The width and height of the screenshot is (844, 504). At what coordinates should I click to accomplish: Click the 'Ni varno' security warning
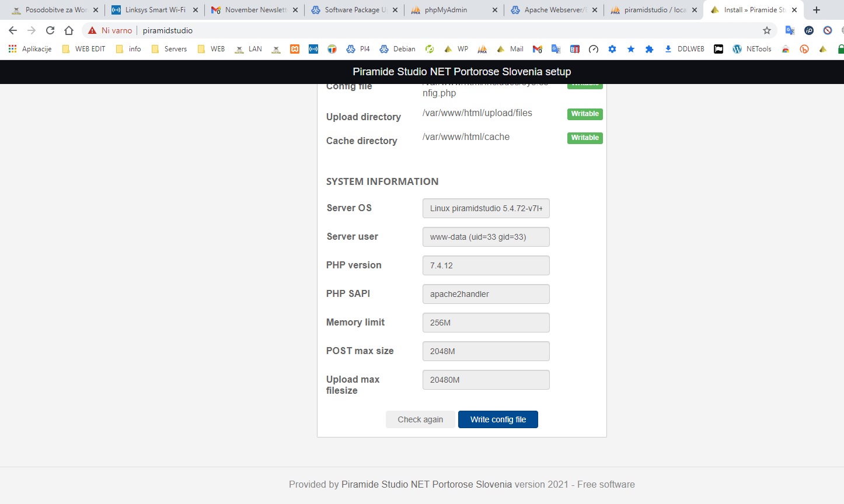[110, 30]
